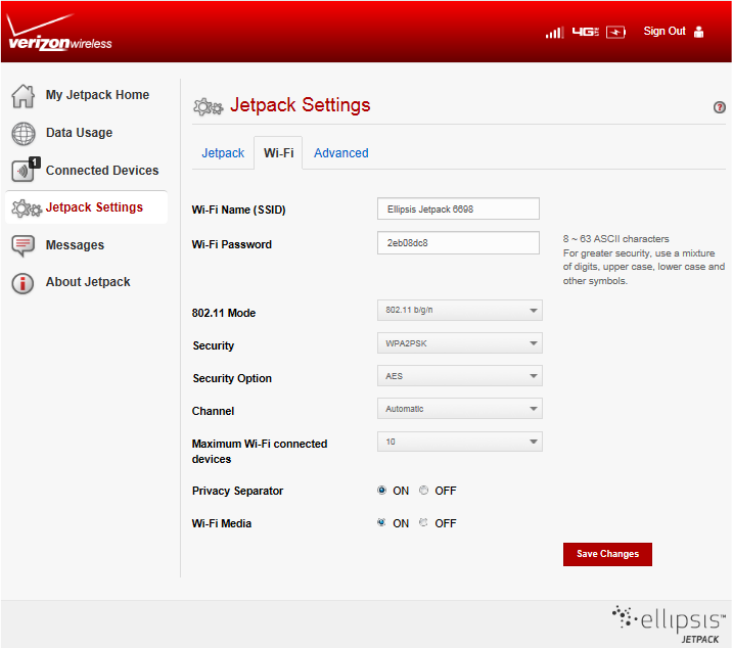
Task: Open the Advanced tab
Action: click(341, 153)
